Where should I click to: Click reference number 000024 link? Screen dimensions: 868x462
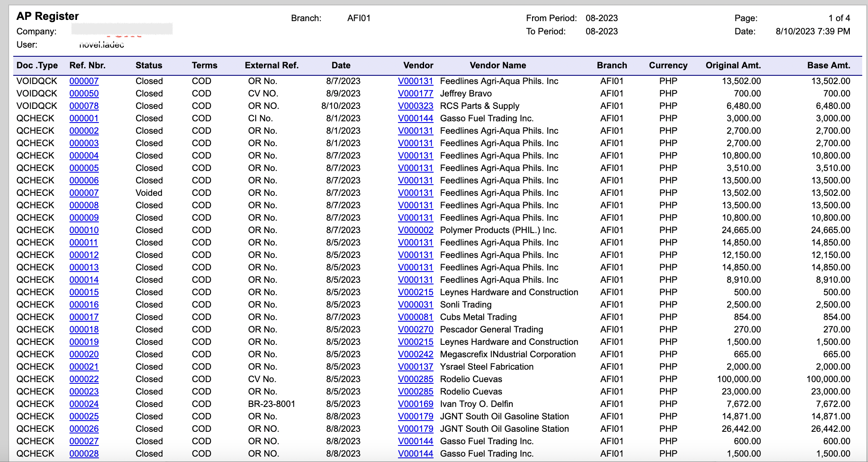84,404
